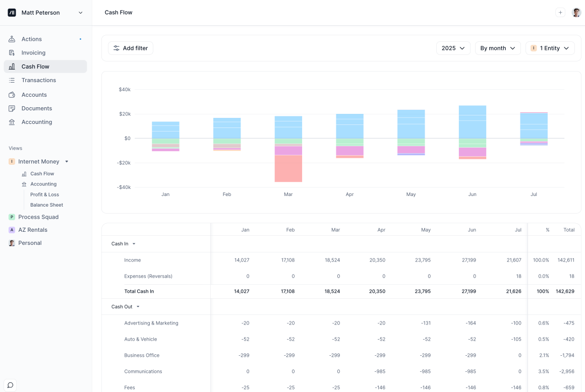The height and width of the screenshot is (392, 585).
Task: Collapse the Cash Out section
Action: (138, 307)
